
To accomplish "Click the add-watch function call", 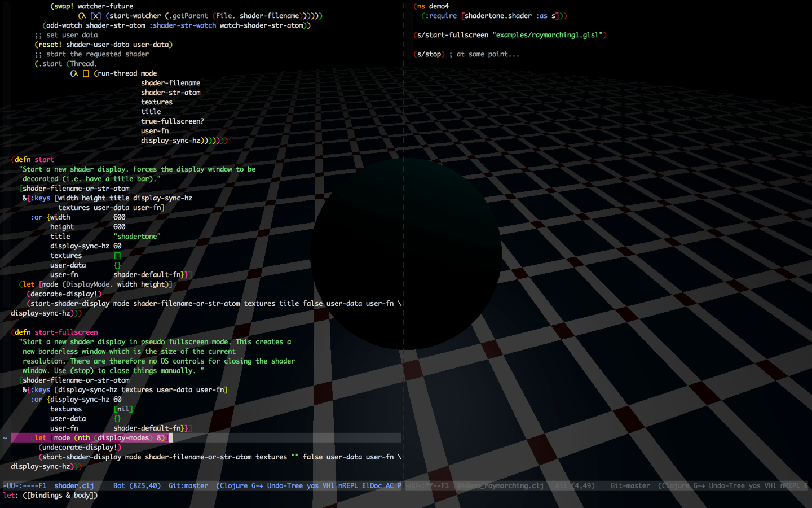I will tap(64, 25).
